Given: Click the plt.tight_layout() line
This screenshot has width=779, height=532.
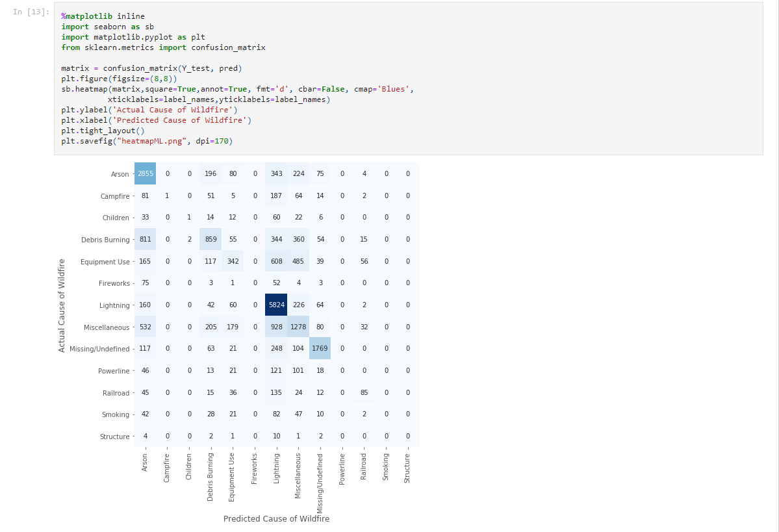Looking at the screenshot, I should tap(103, 131).
